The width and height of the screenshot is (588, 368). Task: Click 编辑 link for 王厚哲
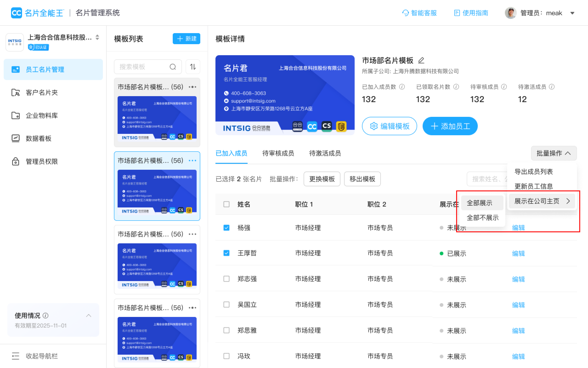518,253
